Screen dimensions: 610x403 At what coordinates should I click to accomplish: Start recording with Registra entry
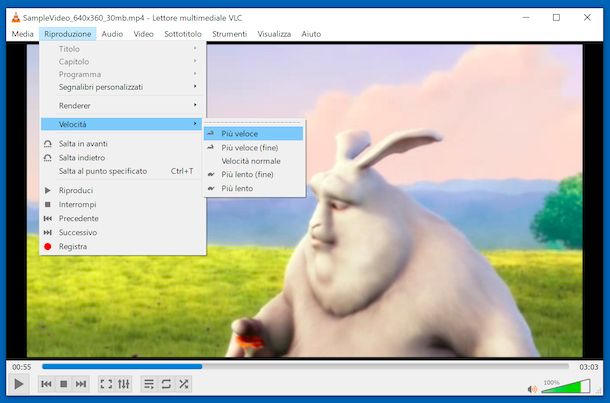point(122,247)
